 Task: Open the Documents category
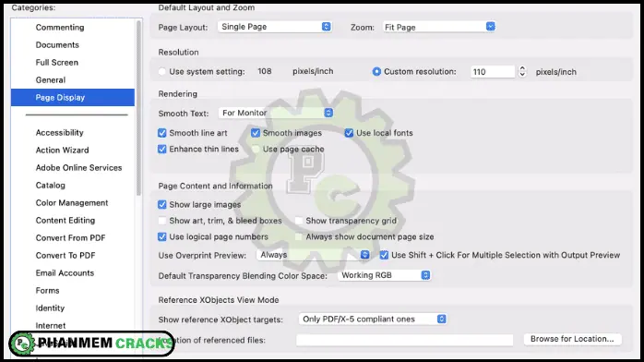coord(57,44)
